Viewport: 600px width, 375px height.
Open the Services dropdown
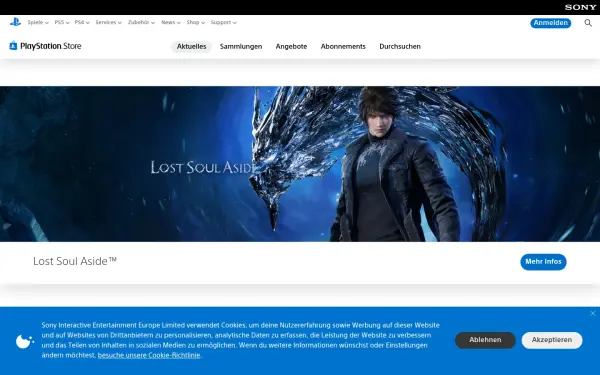point(108,23)
